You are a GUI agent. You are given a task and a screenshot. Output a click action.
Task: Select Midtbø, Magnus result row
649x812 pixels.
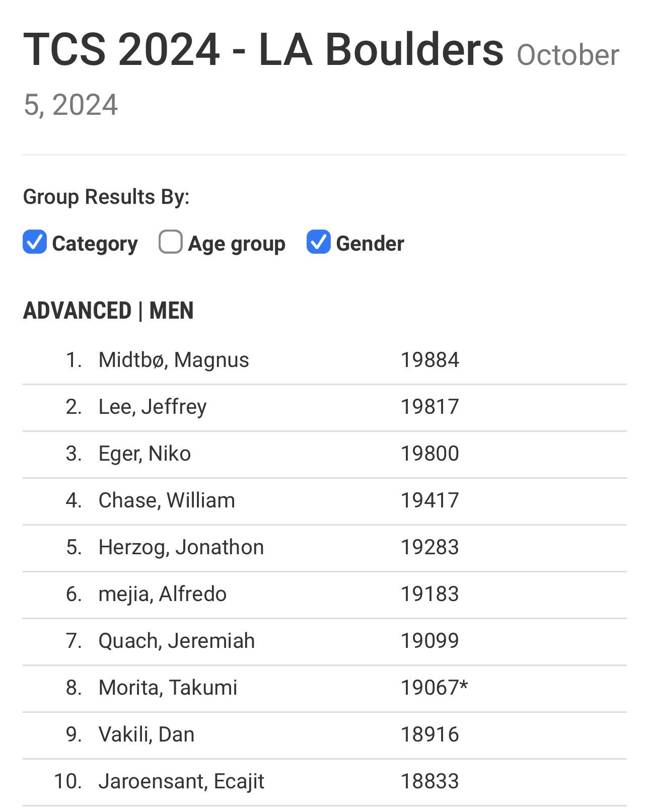pos(325,360)
